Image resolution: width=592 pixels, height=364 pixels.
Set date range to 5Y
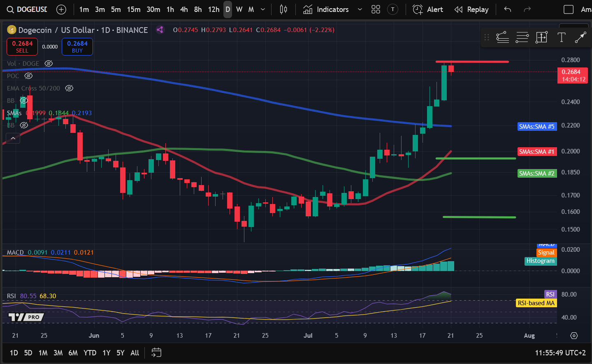[x=121, y=353]
